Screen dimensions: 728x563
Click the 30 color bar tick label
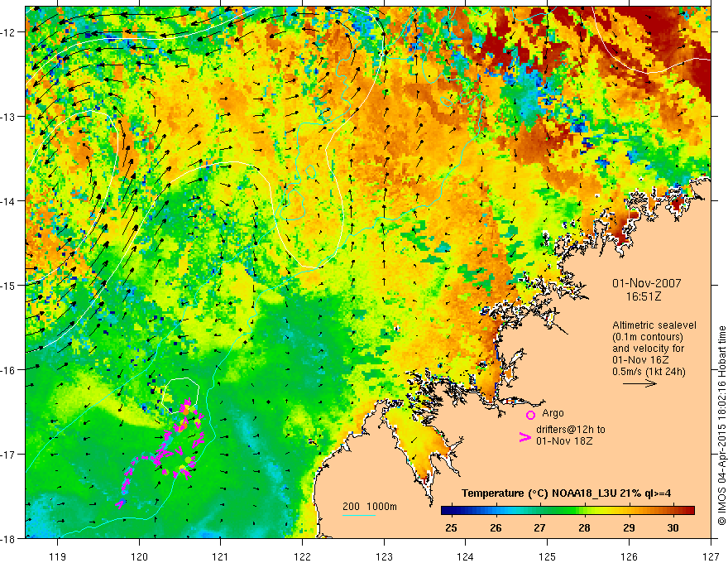[673, 527]
